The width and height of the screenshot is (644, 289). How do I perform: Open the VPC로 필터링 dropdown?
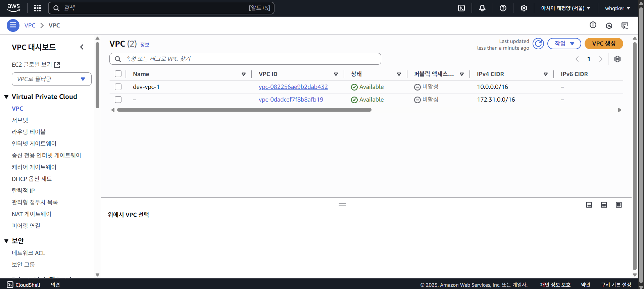pyautogui.click(x=52, y=79)
